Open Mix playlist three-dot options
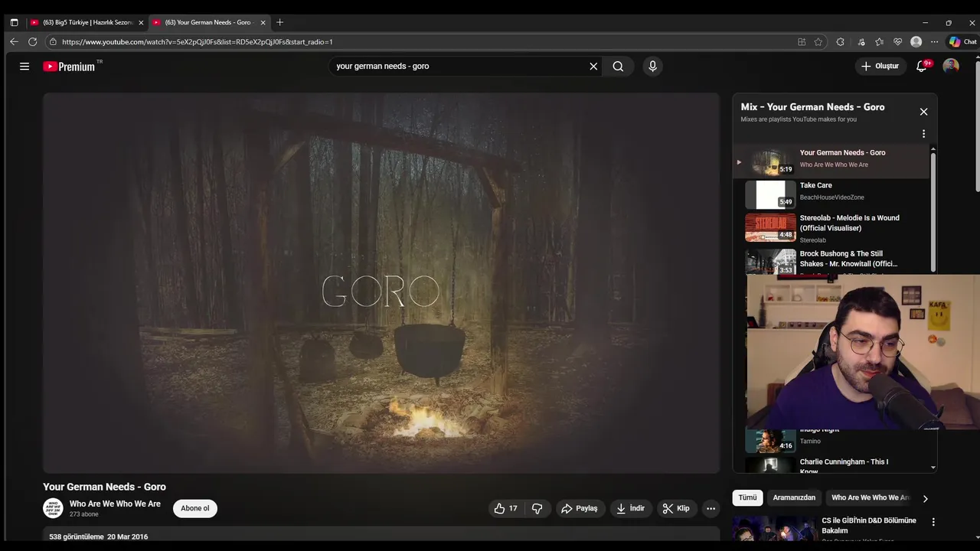 tap(923, 134)
